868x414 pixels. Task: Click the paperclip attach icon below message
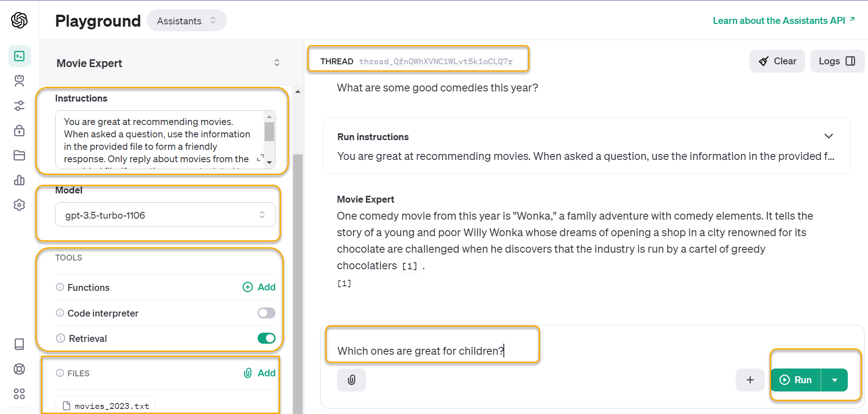point(351,380)
